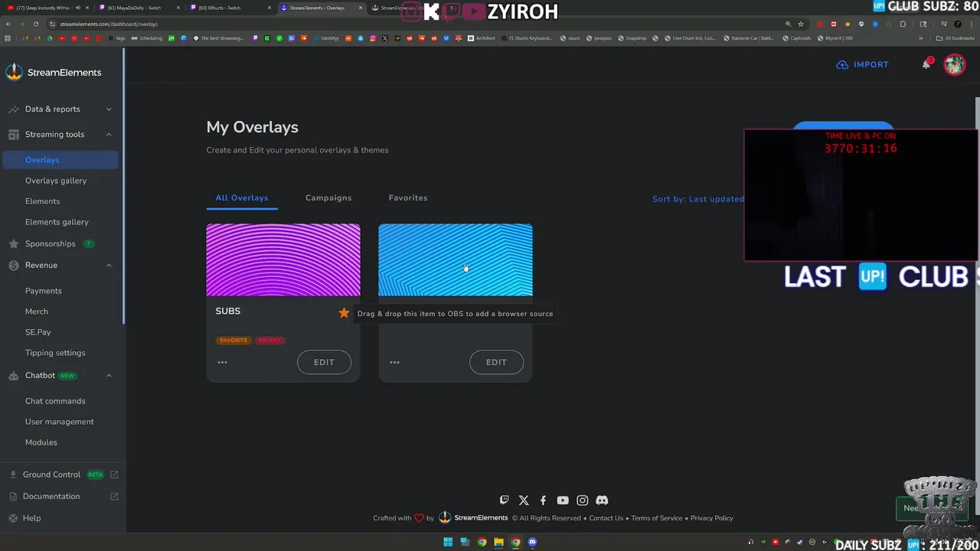Click the Windows Start button
The width and height of the screenshot is (980, 551).
(448, 543)
